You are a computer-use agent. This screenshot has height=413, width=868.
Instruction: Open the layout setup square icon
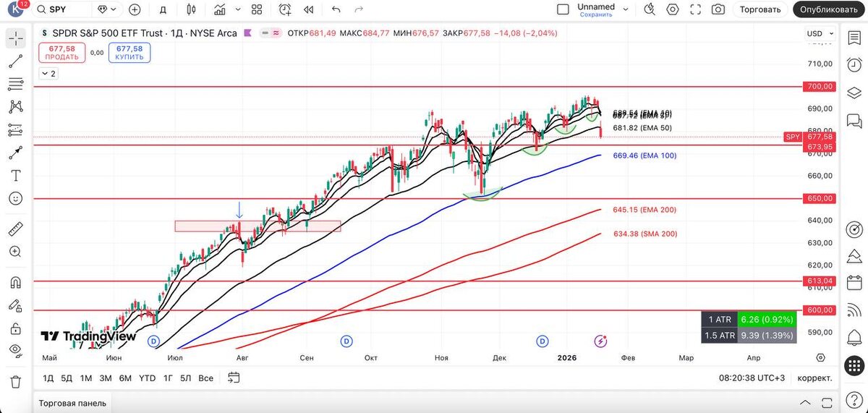[x=563, y=9]
